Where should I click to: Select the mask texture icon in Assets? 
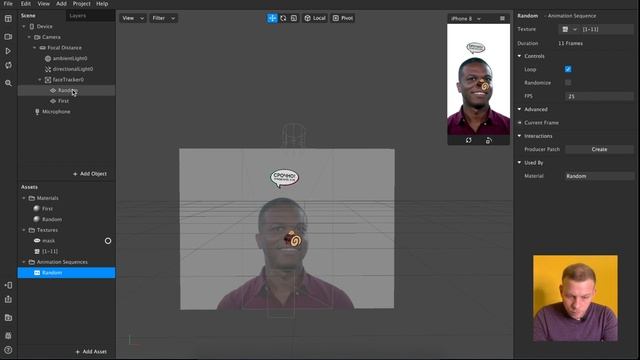coord(37,241)
